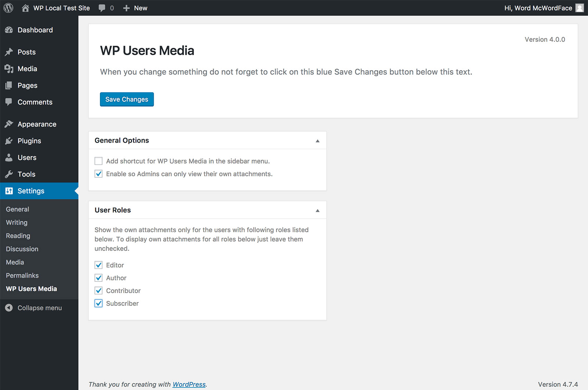Click the Posts pushpin icon
588x390 pixels.
9,52
